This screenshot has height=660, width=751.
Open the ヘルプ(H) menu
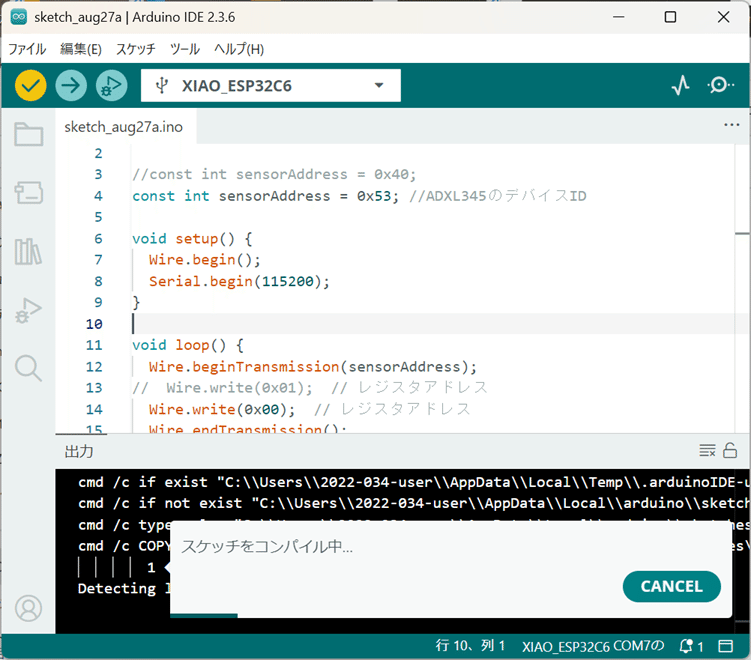coord(239,49)
